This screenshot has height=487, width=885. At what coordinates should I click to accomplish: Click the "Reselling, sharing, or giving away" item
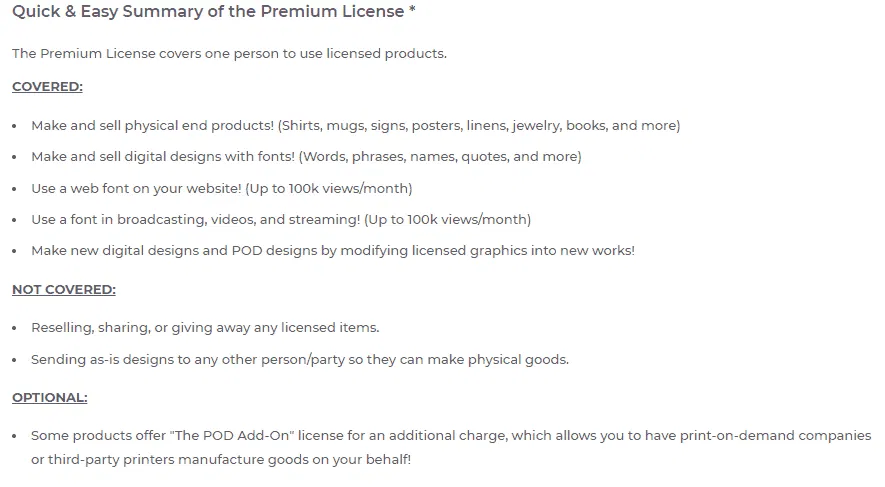coord(205,328)
